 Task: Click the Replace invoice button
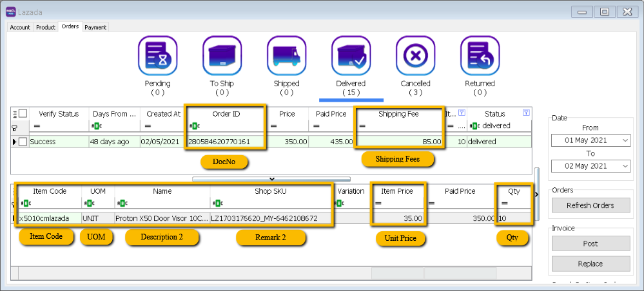(590, 263)
